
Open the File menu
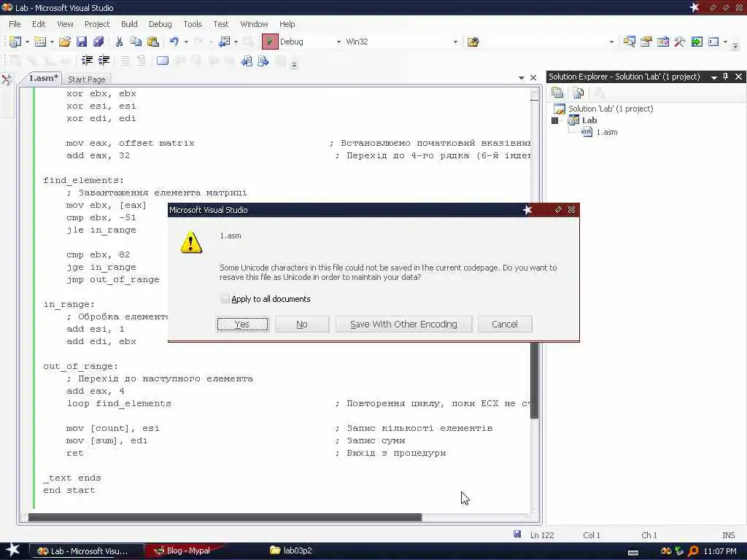15,24
